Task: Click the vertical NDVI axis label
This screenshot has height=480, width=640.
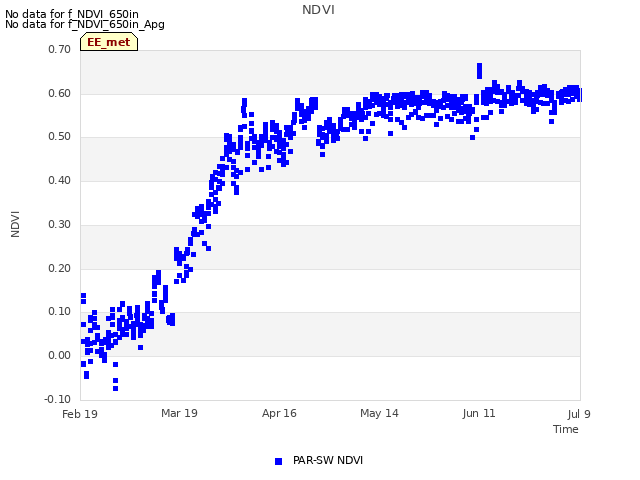Action: tap(15, 224)
